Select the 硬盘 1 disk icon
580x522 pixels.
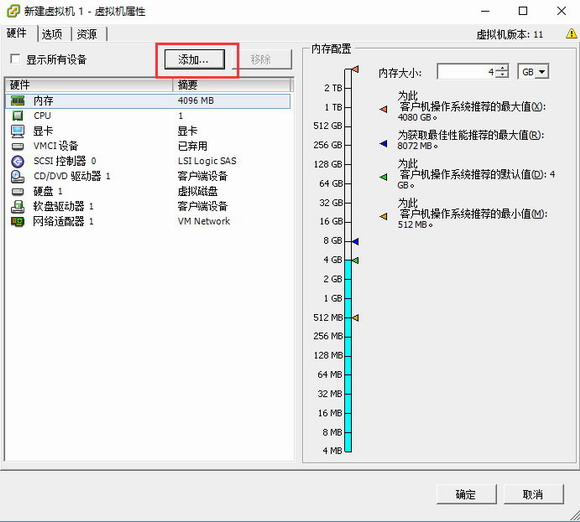17,191
